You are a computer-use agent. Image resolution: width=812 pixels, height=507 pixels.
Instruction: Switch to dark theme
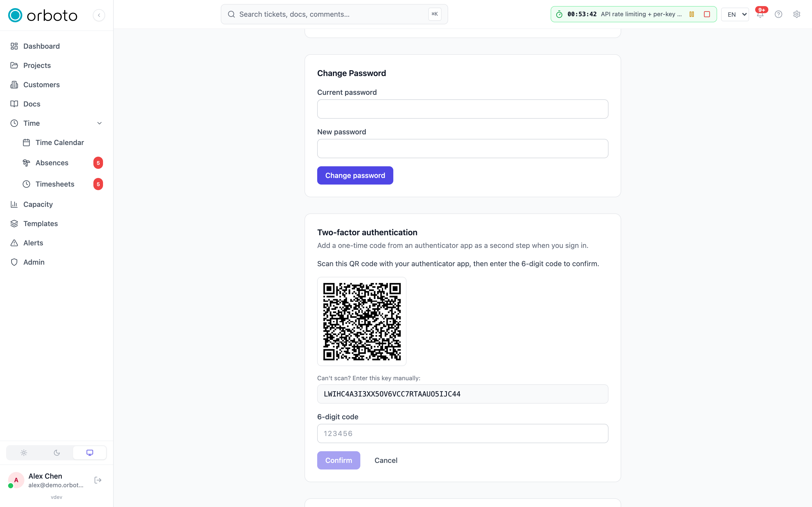(x=57, y=453)
